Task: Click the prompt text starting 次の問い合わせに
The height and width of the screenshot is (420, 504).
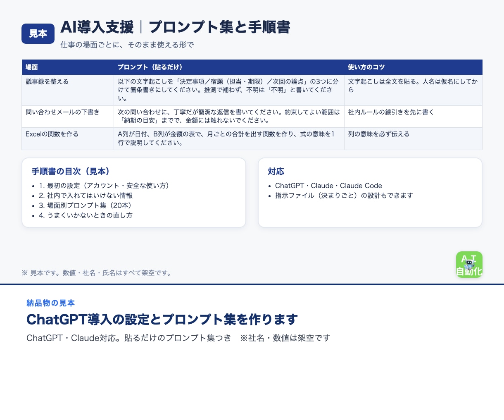Action: click(229, 116)
